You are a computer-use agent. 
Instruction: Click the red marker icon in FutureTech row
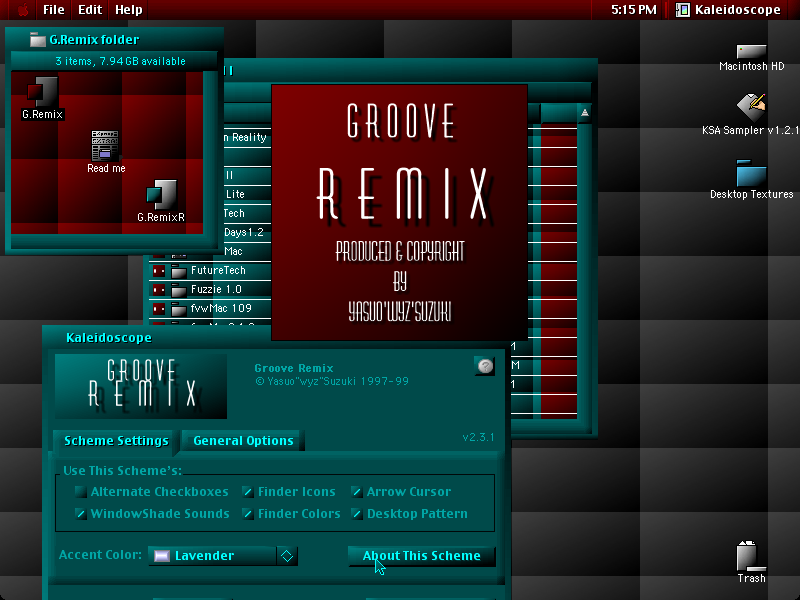[x=159, y=270]
